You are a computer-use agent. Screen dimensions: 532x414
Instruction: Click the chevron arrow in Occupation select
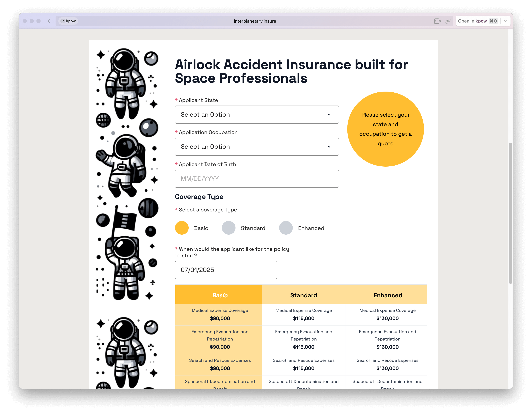point(329,147)
